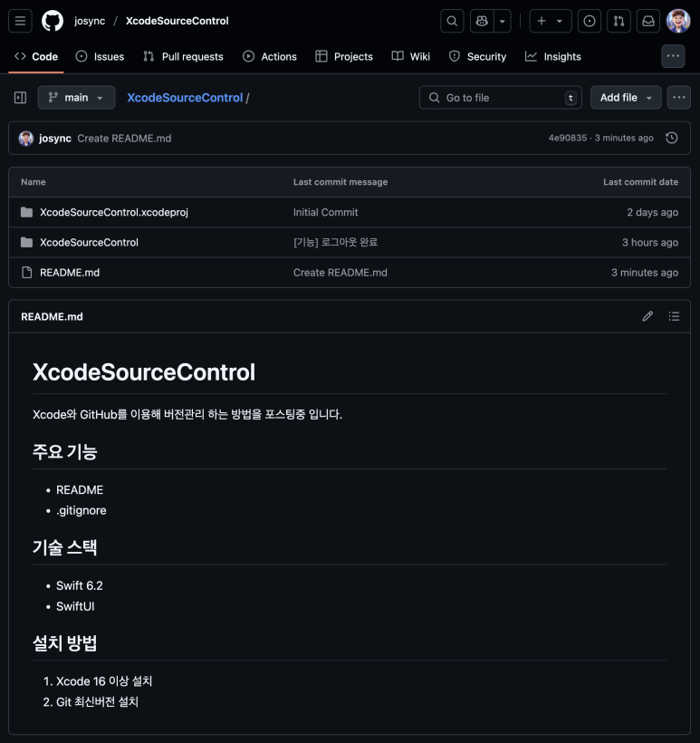700x743 pixels.
Task: Open the user profile avatar menu
Action: (x=678, y=21)
